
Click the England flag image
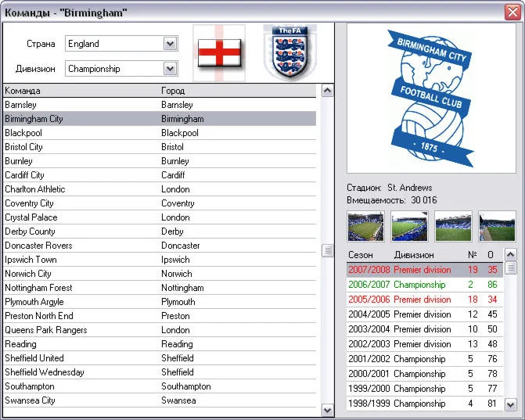point(219,53)
